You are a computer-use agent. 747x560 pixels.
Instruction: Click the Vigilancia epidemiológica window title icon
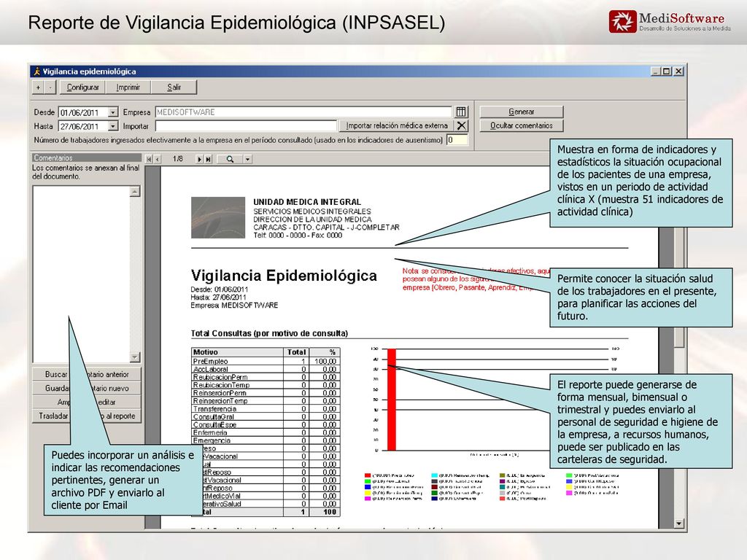36,71
